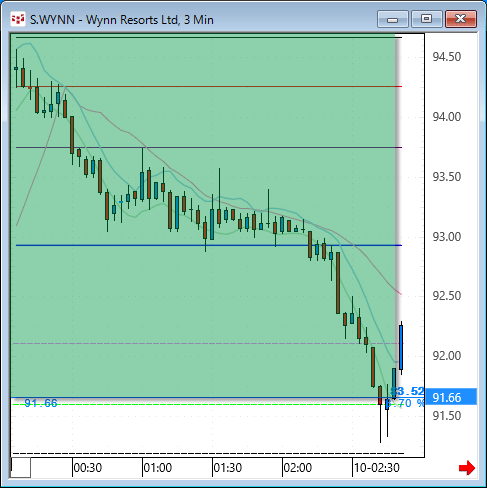
Task: Minimize the S.WYNN chart window
Action: (393, 19)
